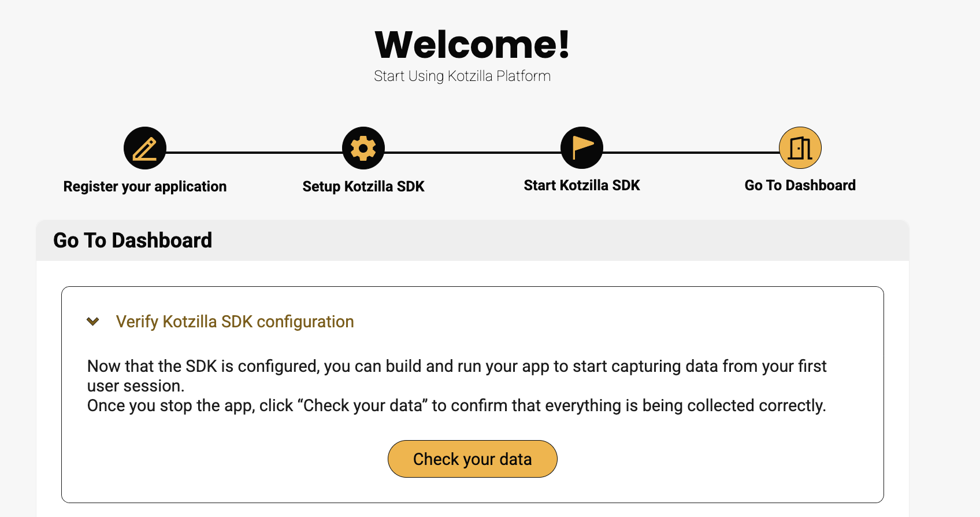Click progress line between Register and Setup steps
980x517 pixels.
coord(254,153)
